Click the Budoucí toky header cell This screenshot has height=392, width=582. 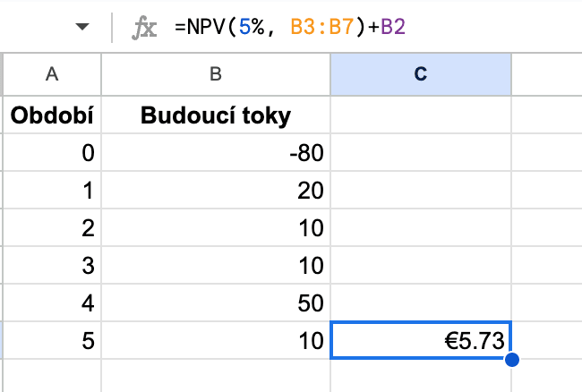(215, 115)
